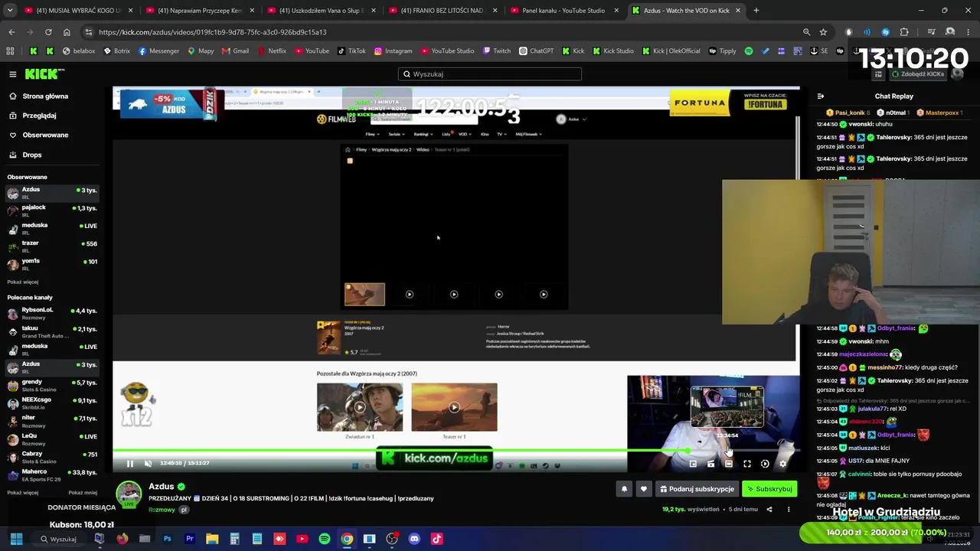Go back in browser history
The width and height of the screenshot is (980, 551).
pyautogui.click(x=11, y=32)
